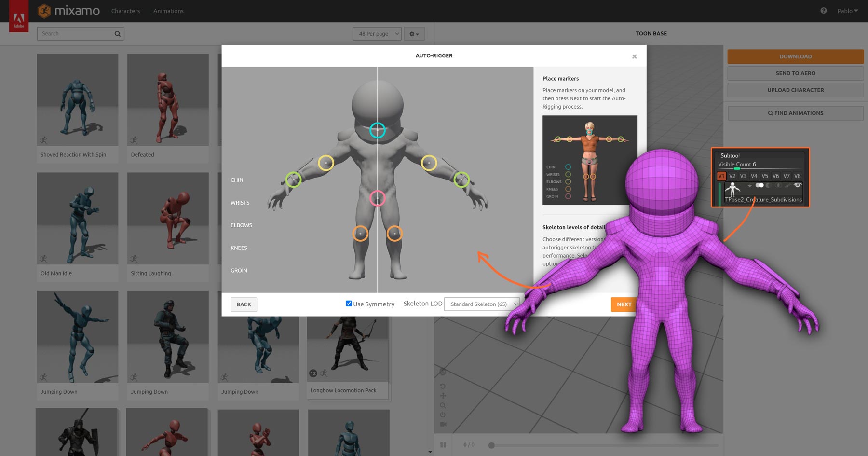The height and width of the screenshot is (456, 868).
Task: Select the pink groin marker
Action: coord(377,198)
